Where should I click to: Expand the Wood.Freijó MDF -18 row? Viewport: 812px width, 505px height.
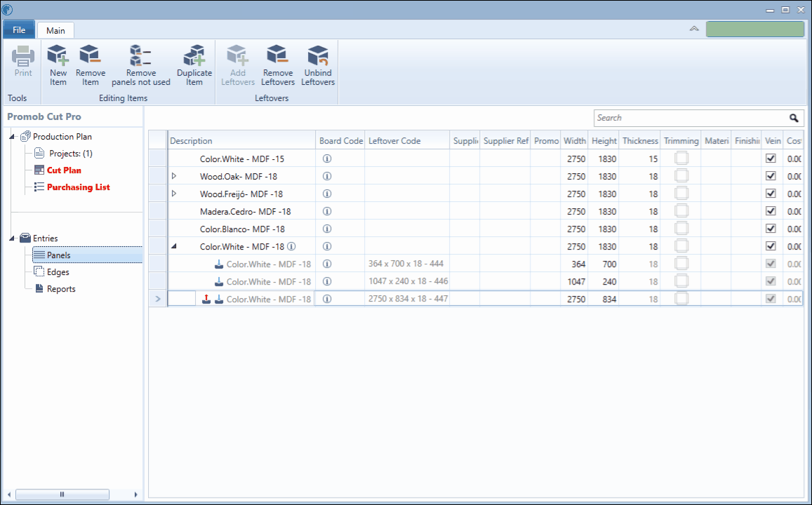[x=174, y=194]
